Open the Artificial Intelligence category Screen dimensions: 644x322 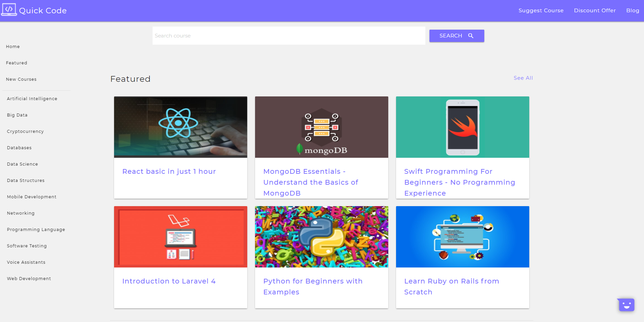click(32, 99)
